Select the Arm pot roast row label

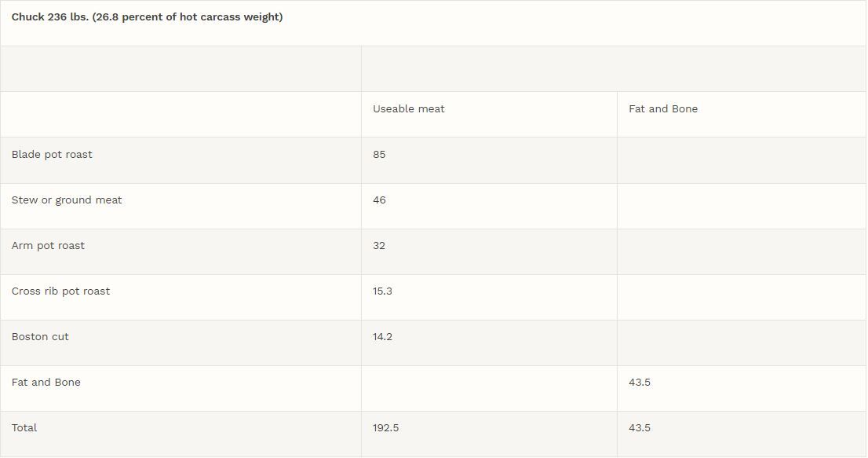coord(48,246)
